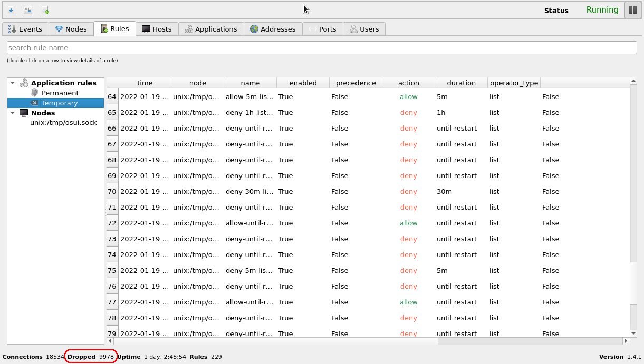Image resolution: width=644 pixels, height=364 pixels.
Task: Select row number 67 header
Action: pos(112,144)
